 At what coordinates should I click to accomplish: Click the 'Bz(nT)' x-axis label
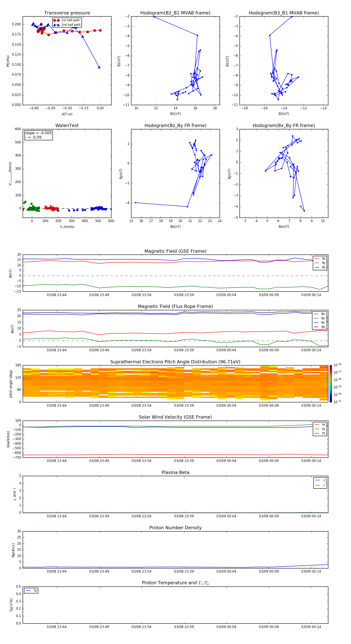175,227
